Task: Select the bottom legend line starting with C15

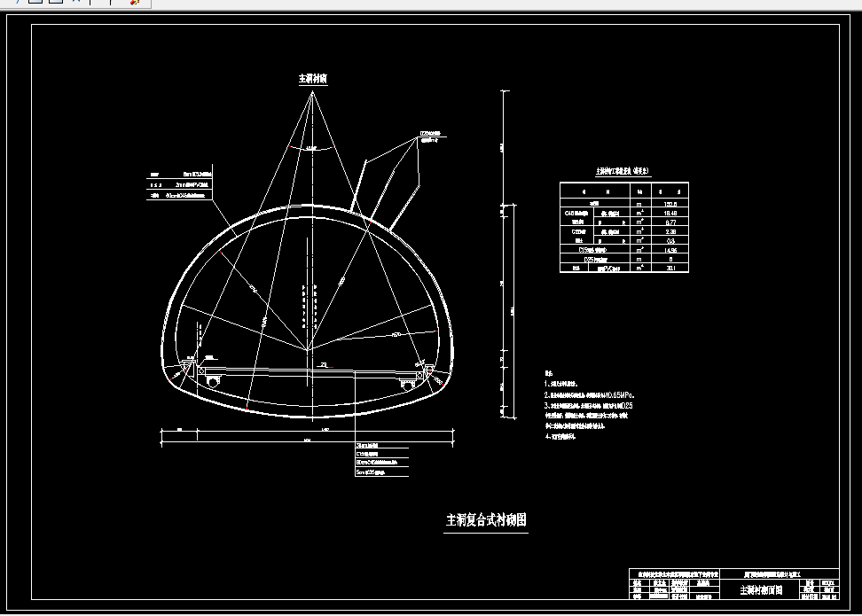Action: pos(367,455)
